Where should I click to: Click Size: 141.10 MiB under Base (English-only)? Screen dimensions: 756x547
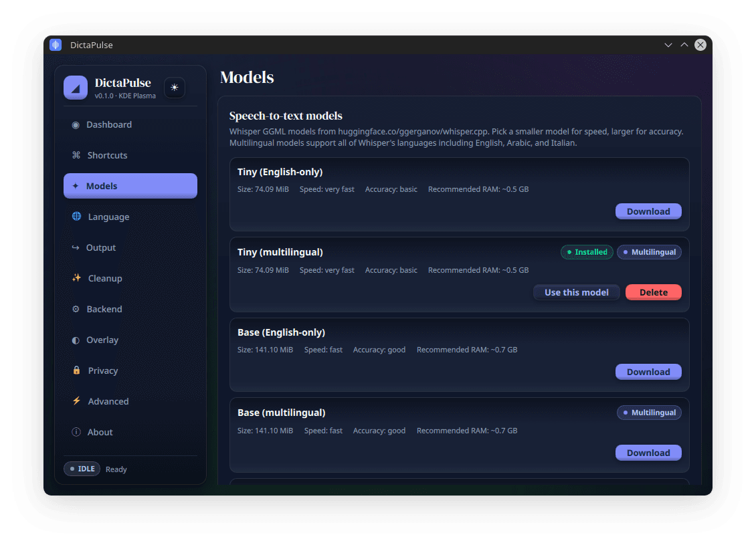click(x=265, y=350)
